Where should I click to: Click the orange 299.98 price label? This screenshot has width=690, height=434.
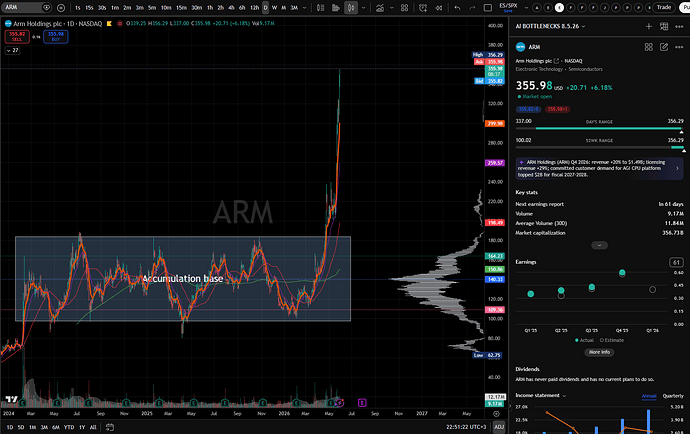pos(495,124)
